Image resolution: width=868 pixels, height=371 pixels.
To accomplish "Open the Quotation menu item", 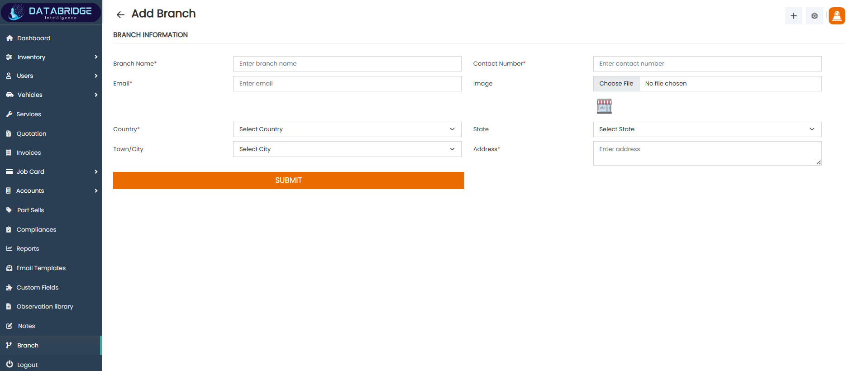I will [51, 134].
